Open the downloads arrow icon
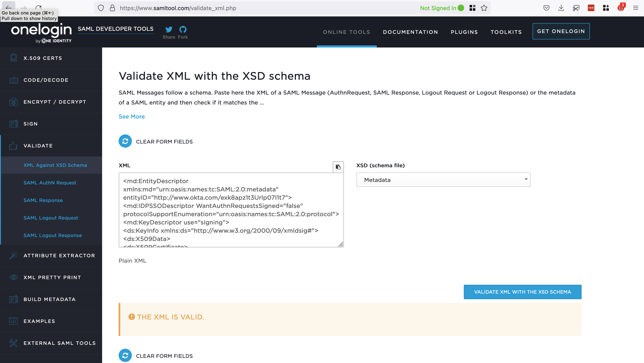 click(x=561, y=8)
